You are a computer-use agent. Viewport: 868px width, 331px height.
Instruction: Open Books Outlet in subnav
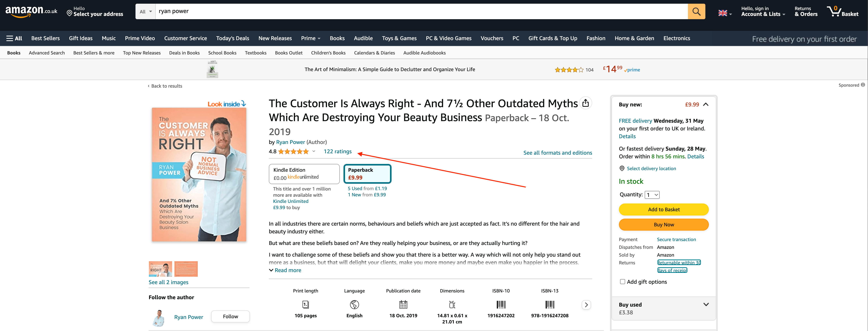click(288, 53)
